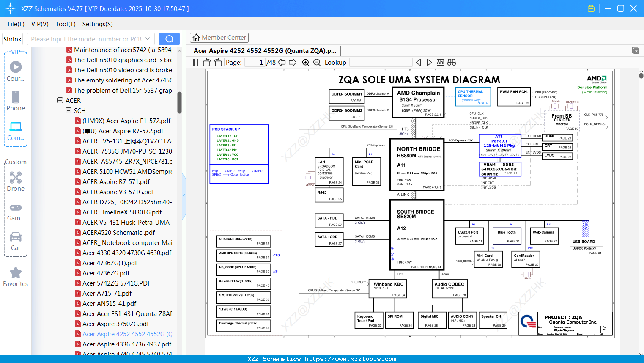
Task: Find previous lookup result triangle
Action: click(418, 63)
